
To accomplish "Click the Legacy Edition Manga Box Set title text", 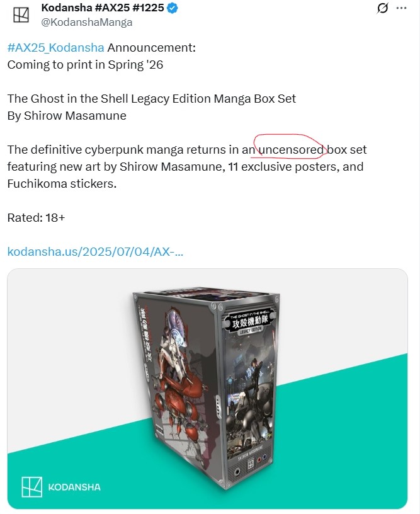I will click(152, 99).
